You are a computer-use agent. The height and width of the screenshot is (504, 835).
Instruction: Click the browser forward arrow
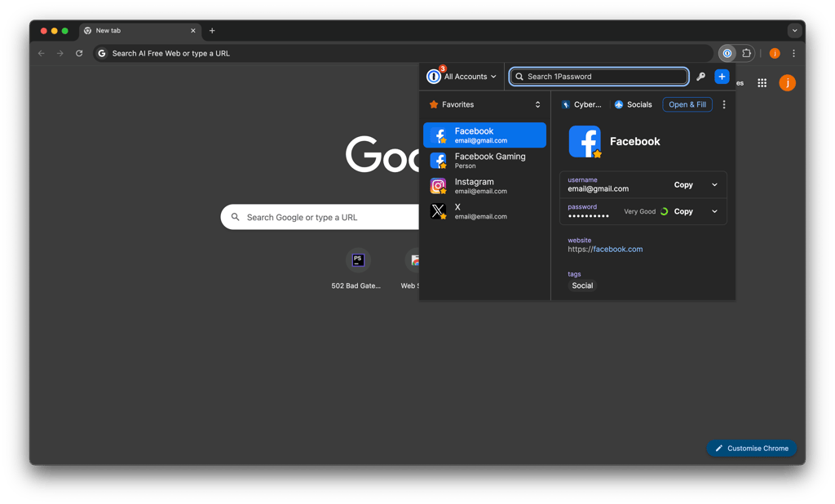click(x=60, y=53)
